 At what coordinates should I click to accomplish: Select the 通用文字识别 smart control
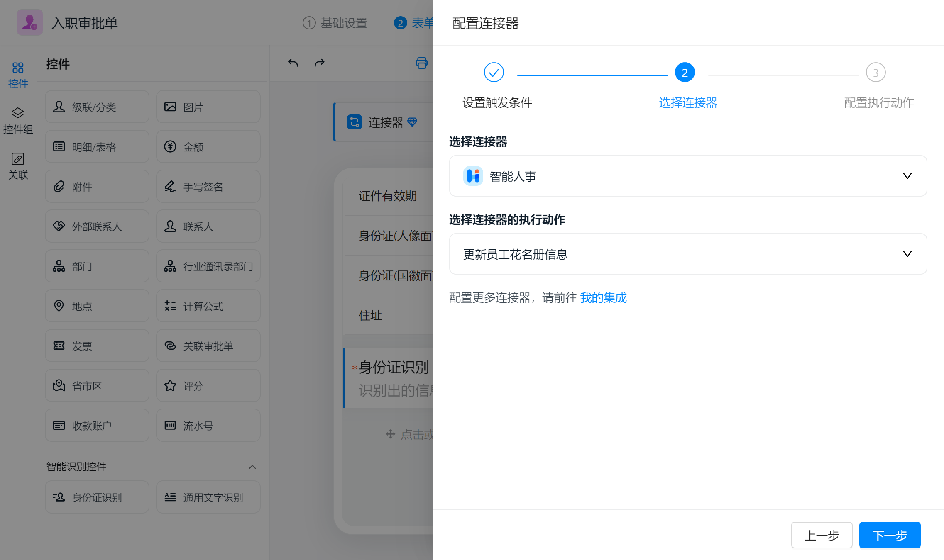click(x=208, y=497)
